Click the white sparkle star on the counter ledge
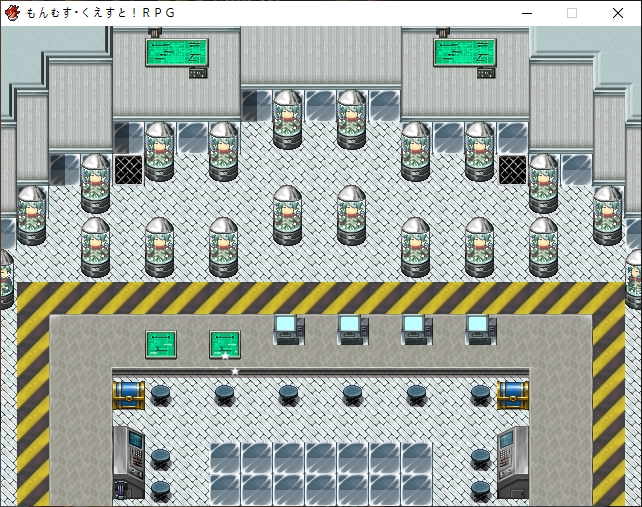642x507 pixels. [x=235, y=371]
